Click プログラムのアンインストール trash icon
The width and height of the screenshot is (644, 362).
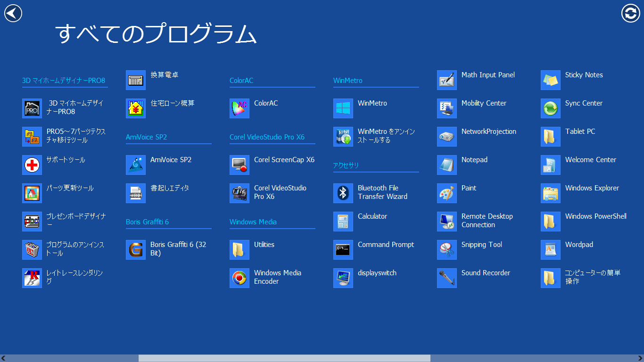[x=32, y=250]
